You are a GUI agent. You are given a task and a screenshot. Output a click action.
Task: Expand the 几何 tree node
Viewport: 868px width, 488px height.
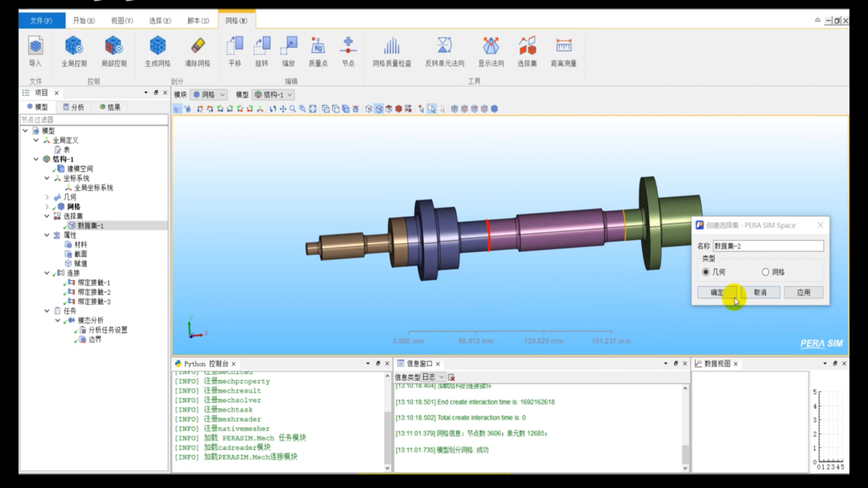[47, 197]
